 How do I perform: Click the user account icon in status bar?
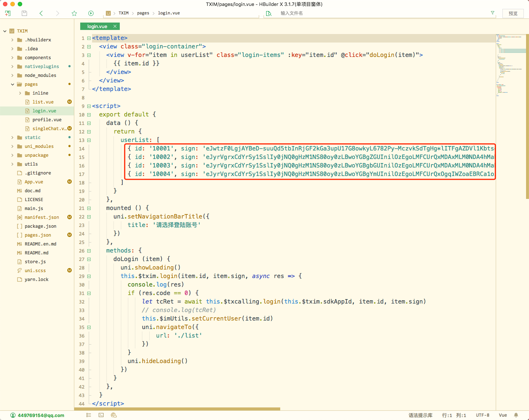click(13, 415)
